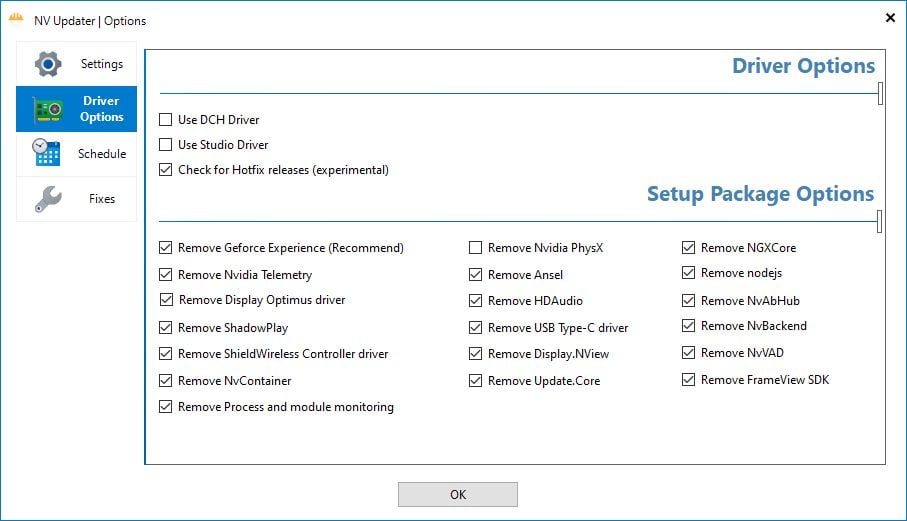Toggle Remove NGXCore checkbox
The height and width of the screenshot is (521, 907).
[x=688, y=248]
